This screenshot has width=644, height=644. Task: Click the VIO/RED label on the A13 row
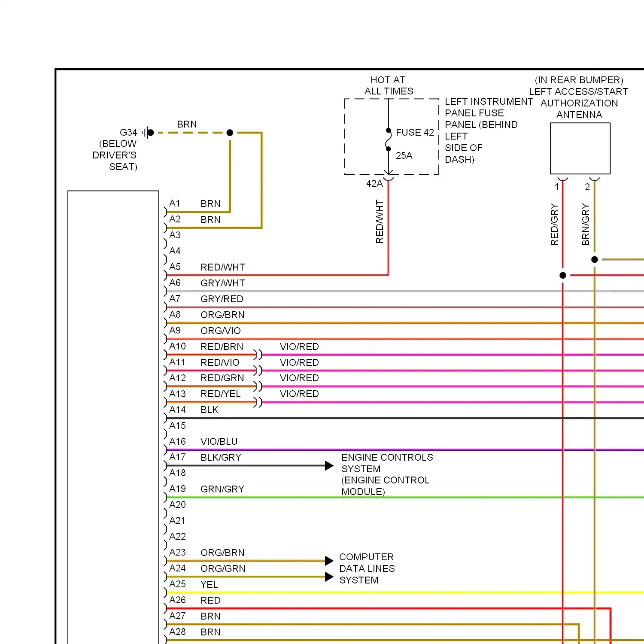coord(299,394)
